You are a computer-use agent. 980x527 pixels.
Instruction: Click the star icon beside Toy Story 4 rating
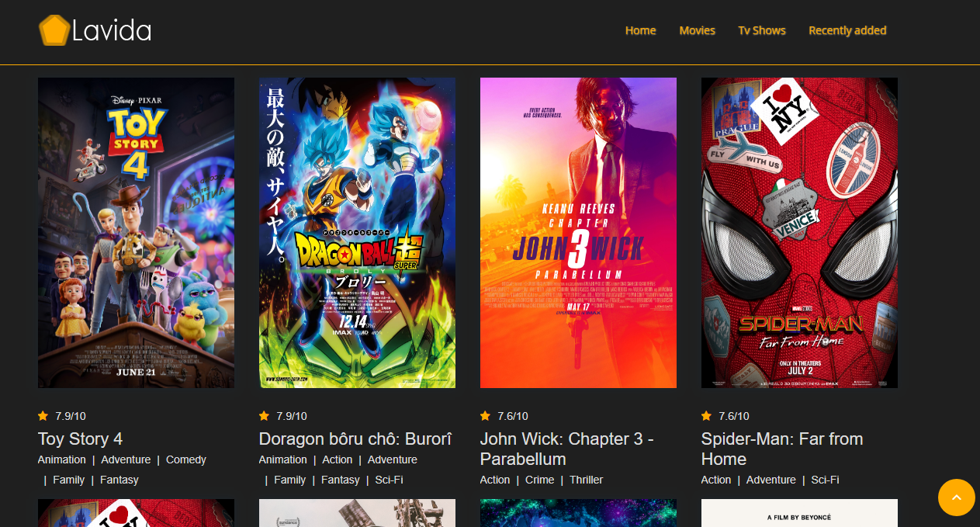pyautogui.click(x=43, y=416)
